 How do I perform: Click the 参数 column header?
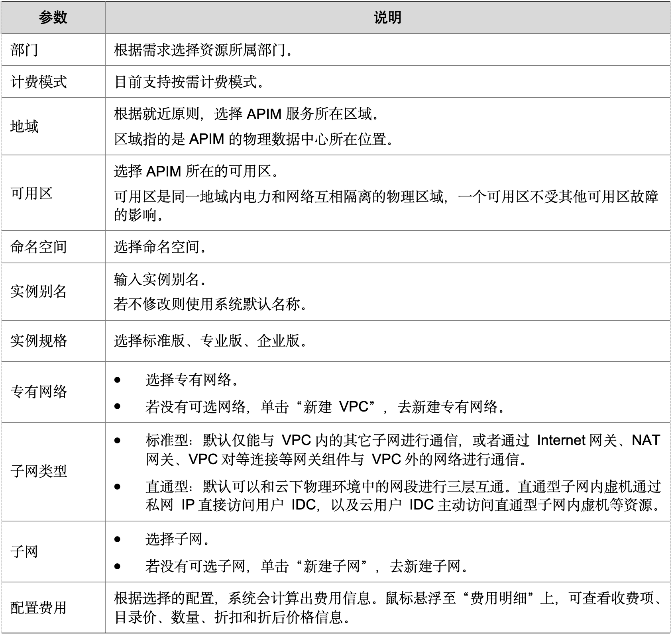(53, 18)
